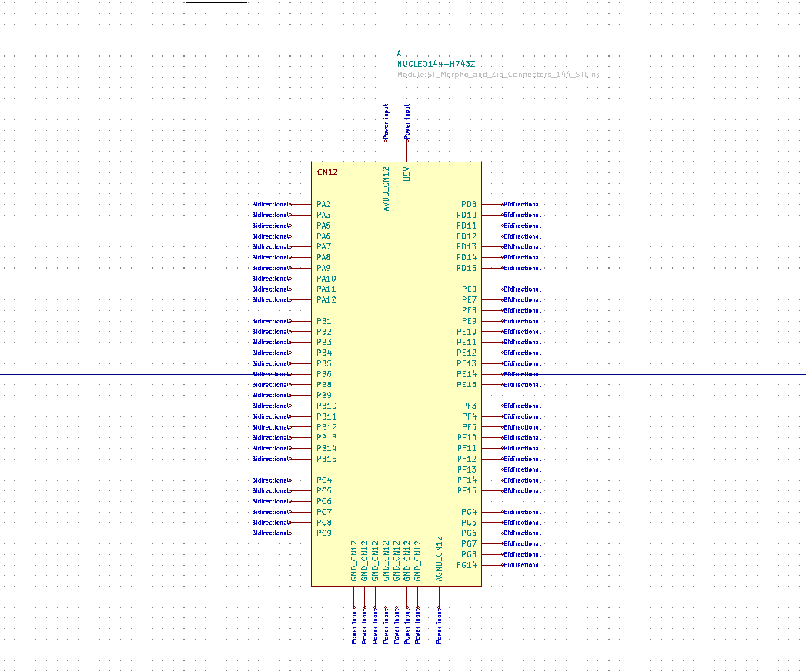Click the NUCLEO144-H743ZI value label

point(439,65)
